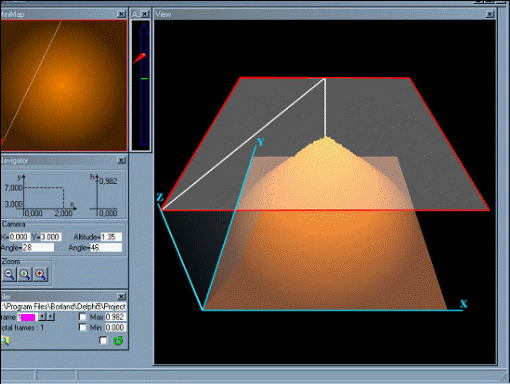Click the Angle field showing 28
This screenshot has width=510, height=384.
click(x=38, y=248)
